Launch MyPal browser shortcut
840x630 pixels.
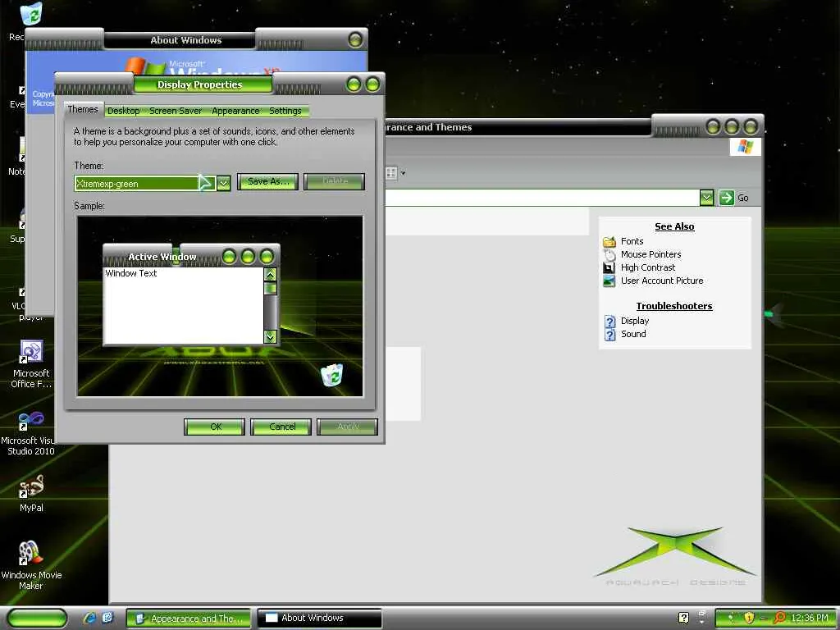31,486
